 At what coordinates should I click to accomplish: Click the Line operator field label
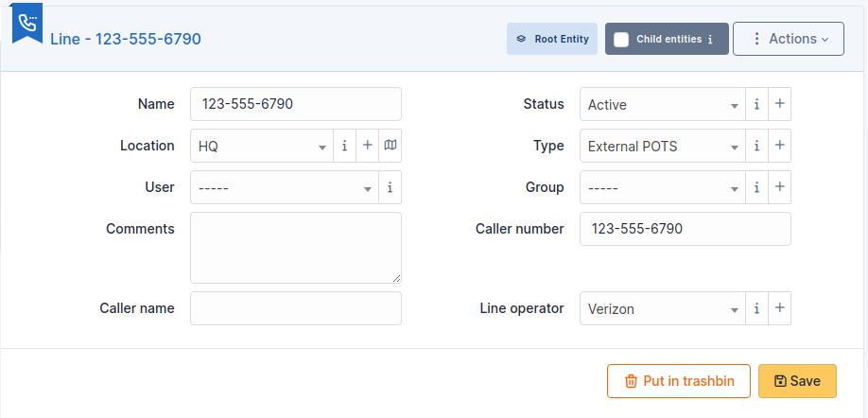point(522,308)
